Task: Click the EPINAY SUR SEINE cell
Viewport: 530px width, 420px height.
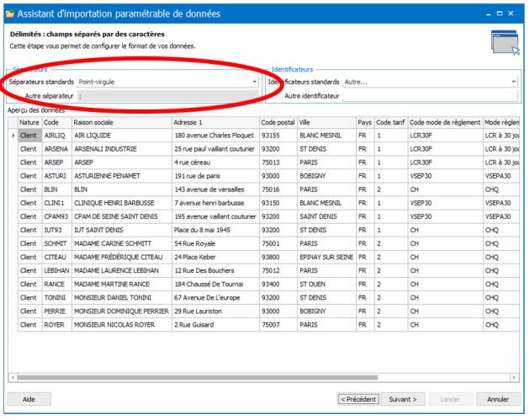Action: coord(326,258)
